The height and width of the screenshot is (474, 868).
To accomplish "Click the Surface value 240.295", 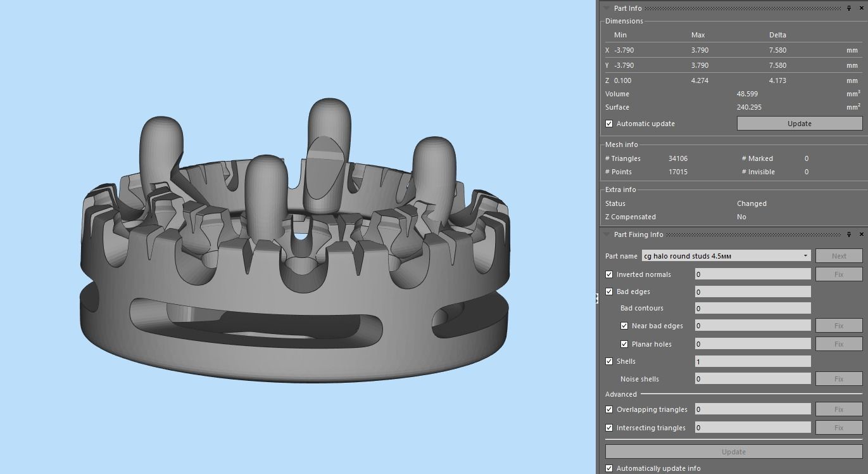I will 749,107.
